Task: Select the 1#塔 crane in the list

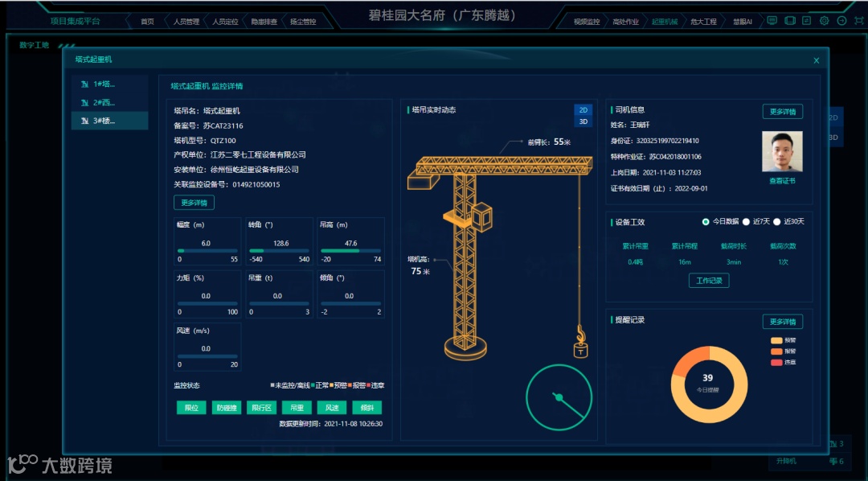Action: point(109,84)
